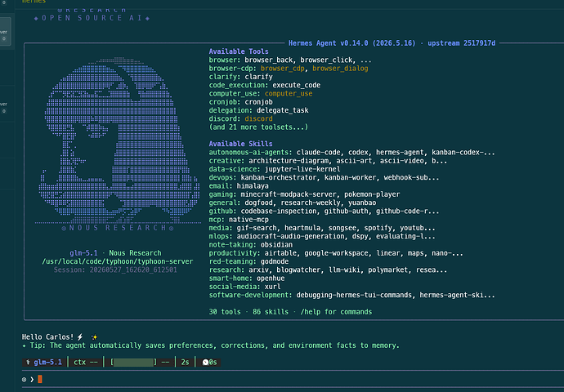The height and width of the screenshot is (392, 564).
Task: Click 'kanban-worker' in devops skills
Action: point(350,177)
